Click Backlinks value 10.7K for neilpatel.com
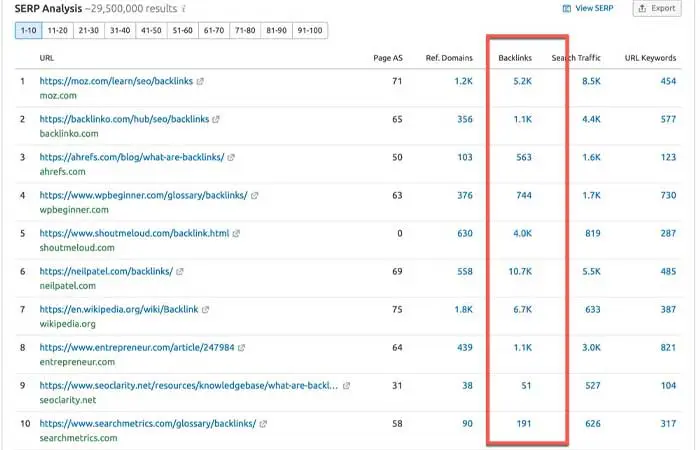The image size is (700, 450). 521,271
